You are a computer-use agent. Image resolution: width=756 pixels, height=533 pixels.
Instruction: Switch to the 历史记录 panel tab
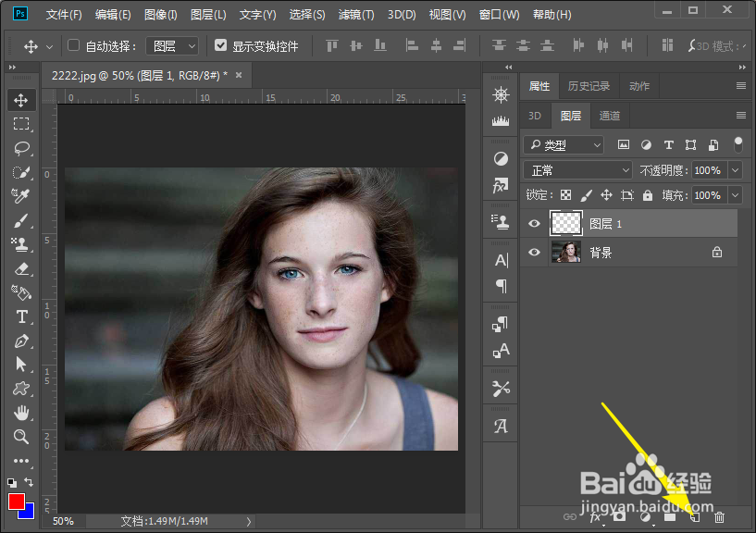(x=589, y=86)
